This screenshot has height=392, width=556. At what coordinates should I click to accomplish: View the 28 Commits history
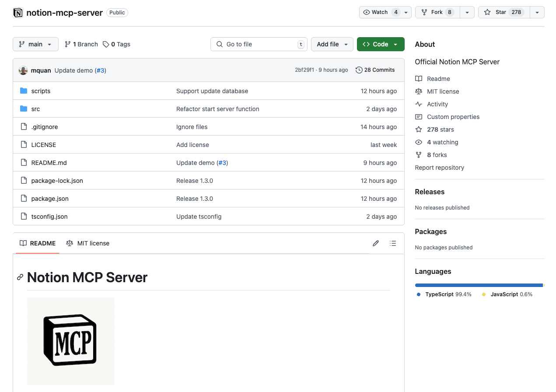tap(375, 70)
